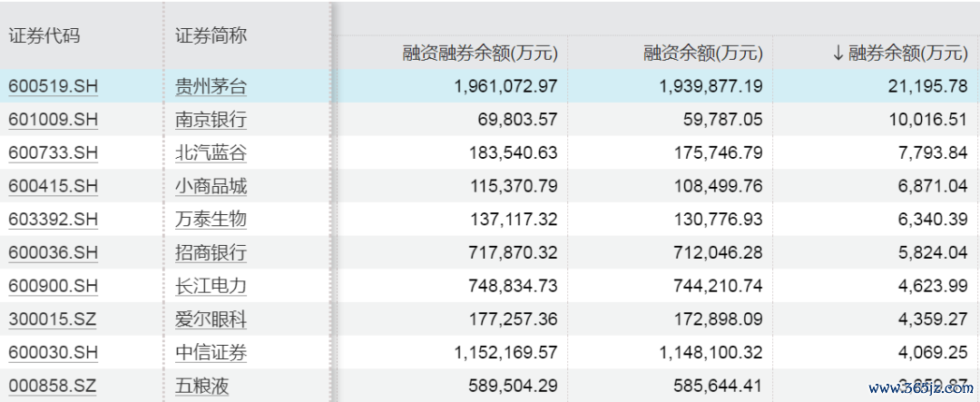Click the 证券代码 column header
Image resolution: width=980 pixels, height=402 pixels.
point(44,36)
